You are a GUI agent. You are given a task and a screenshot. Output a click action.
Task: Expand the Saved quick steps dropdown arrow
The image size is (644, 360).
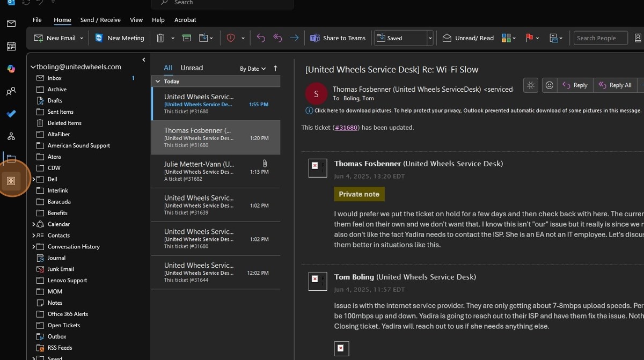pos(430,38)
